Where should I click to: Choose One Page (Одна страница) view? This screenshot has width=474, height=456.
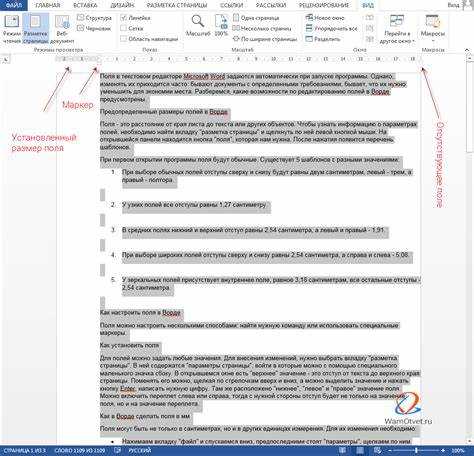tap(256, 18)
